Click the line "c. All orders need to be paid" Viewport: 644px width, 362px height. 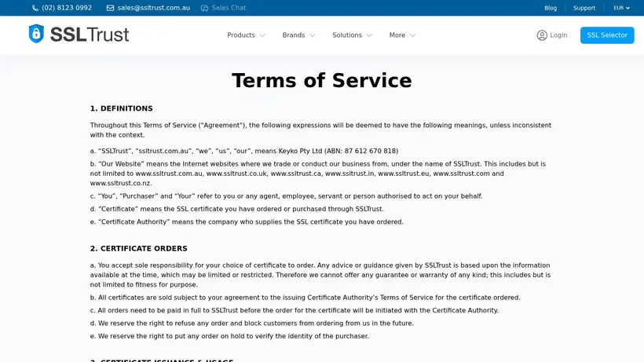(x=294, y=310)
